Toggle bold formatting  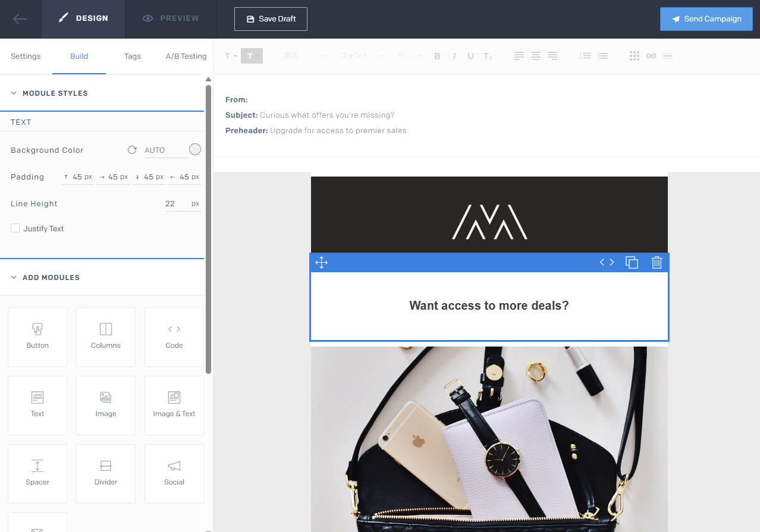pyautogui.click(x=437, y=56)
